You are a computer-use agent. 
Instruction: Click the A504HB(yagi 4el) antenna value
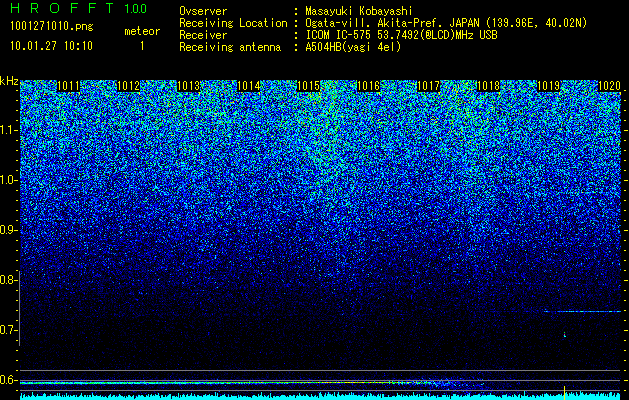[x=353, y=47]
